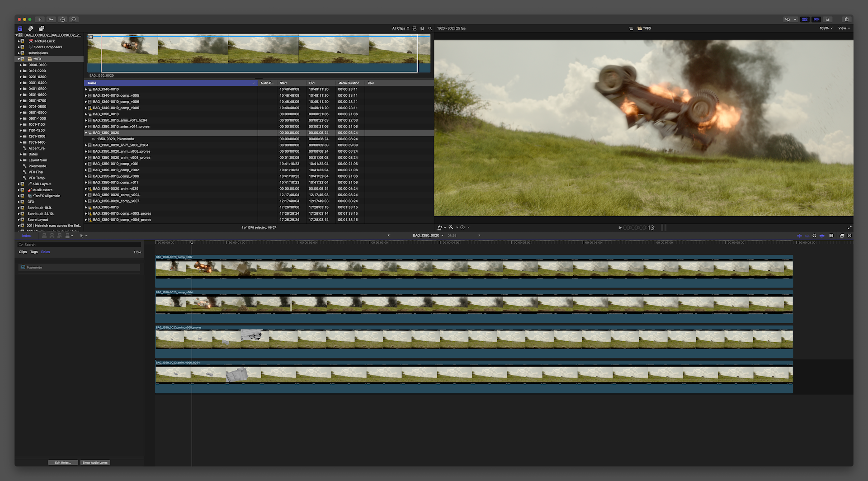Open the Keyword Editor key icon
Image resolution: width=868 pixels, height=481 pixels.
51,19
